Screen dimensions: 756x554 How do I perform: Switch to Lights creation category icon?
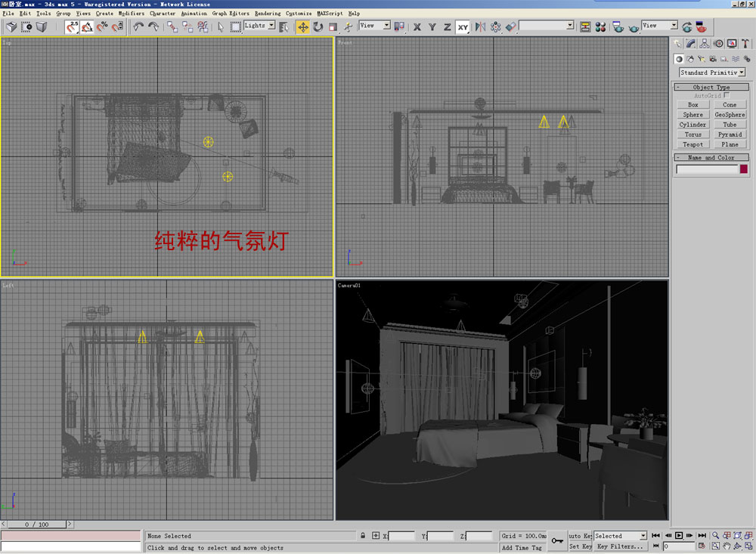702,59
